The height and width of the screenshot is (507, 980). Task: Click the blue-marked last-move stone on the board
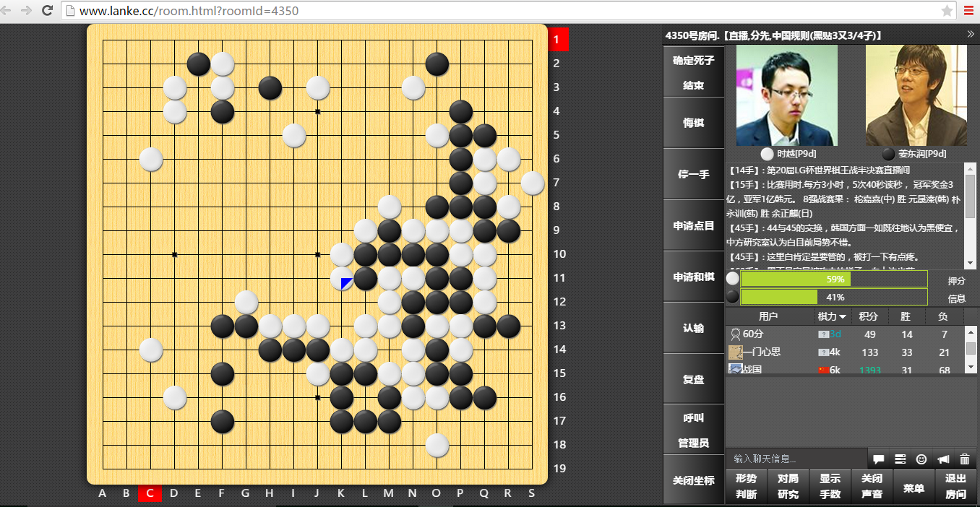tap(342, 279)
